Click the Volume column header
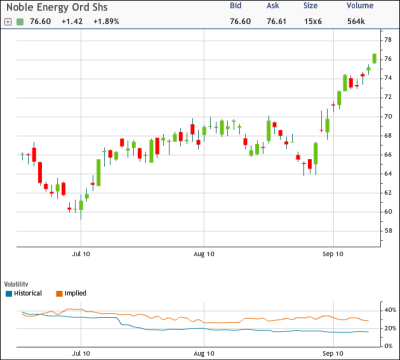The image size is (400, 360). (x=360, y=6)
